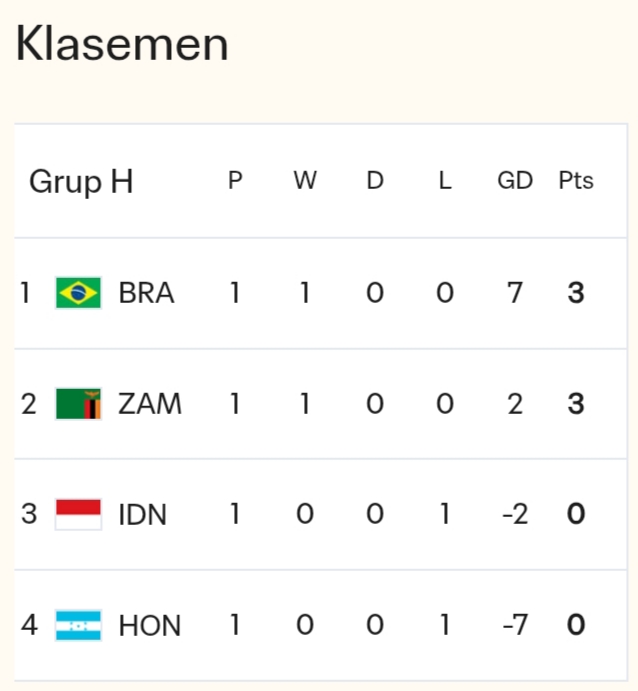The width and height of the screenshot is (638, 691).
Task: Click the Indonesia flag icon
Action: coord(78,515)
